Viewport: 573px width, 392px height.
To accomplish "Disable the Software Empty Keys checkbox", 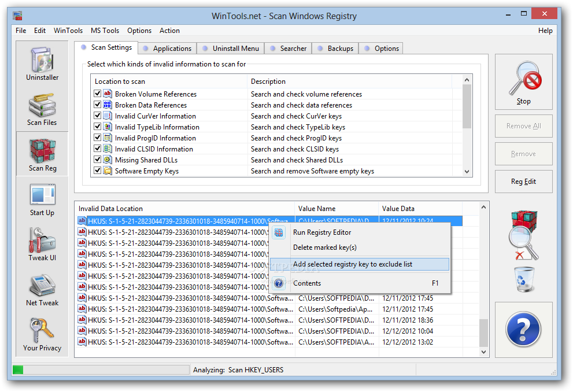I will click(97, 170).
